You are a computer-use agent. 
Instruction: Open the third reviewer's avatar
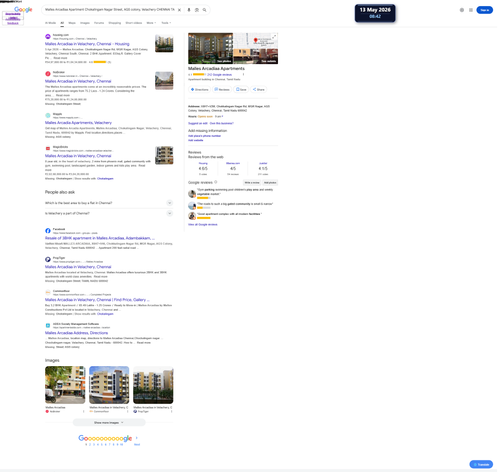click(192, 216)
